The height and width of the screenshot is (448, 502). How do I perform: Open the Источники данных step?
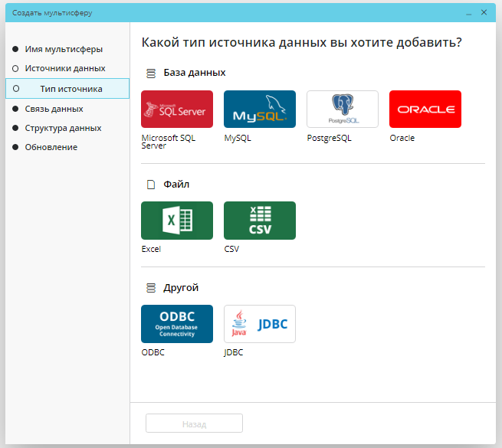coord(65,68)
